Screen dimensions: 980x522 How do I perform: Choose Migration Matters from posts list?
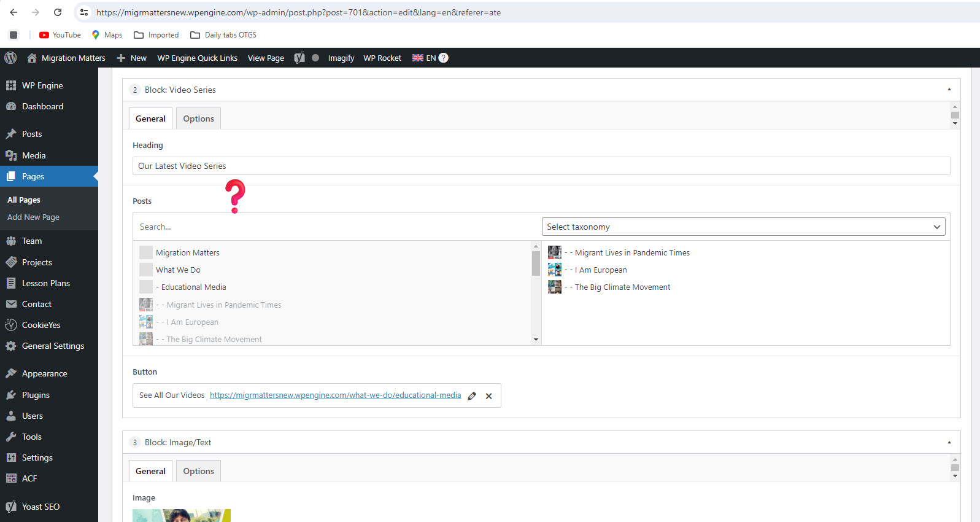(x=187, y=252)
